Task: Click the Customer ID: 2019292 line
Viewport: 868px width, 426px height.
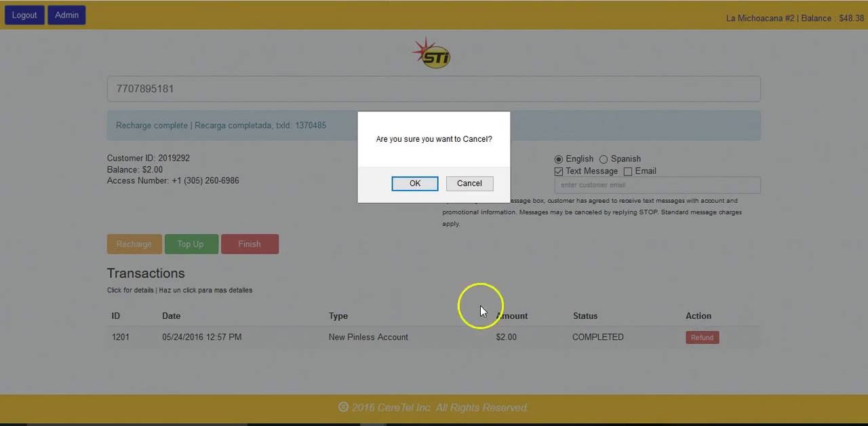Action: 149,158
